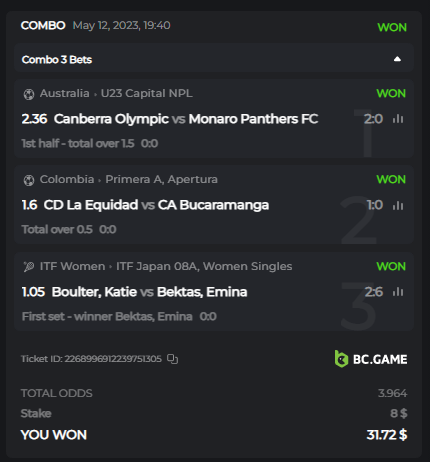Select the Primera A, Apertura league label

161,179
